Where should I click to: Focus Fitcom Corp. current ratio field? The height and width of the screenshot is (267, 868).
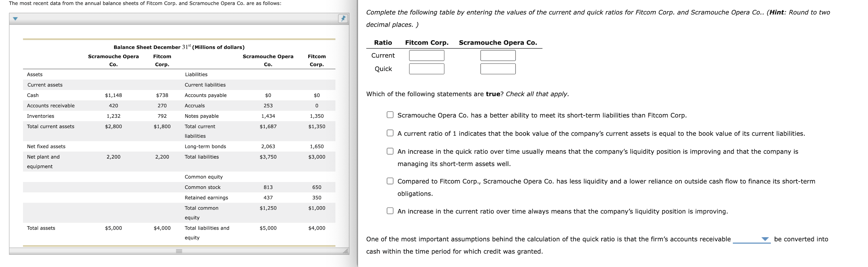(x=427, y=56)
